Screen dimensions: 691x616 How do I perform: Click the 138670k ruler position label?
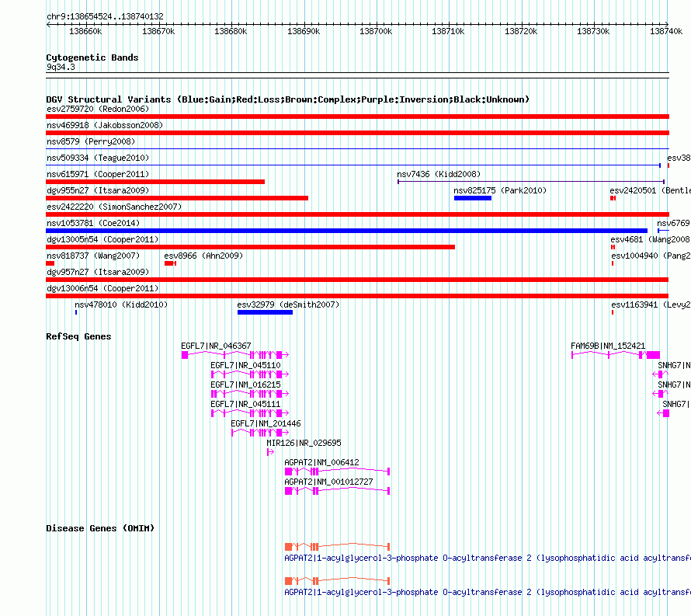158,31
